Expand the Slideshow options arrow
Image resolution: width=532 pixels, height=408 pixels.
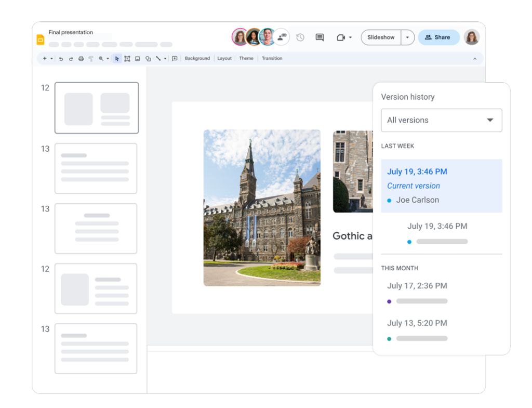[x=407, y=37]
